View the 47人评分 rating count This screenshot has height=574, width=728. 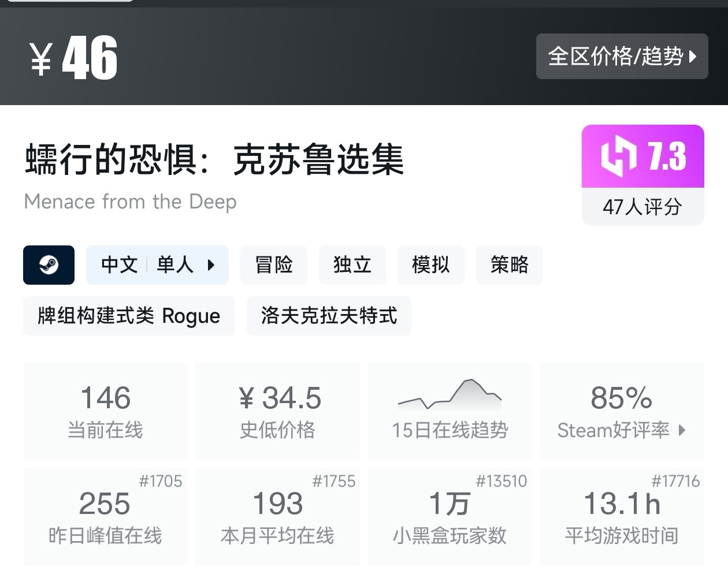[x=642, y=207]
